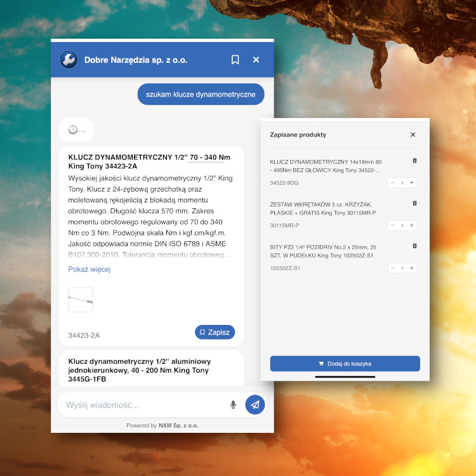The height and width of the screenshot is (476, 476).
Task: Open the torque wrench product thumbnail
Action: point(81,300)
